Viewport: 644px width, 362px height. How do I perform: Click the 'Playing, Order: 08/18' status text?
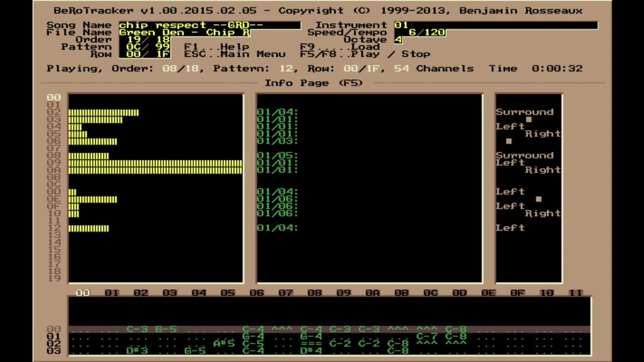(123, 68)
